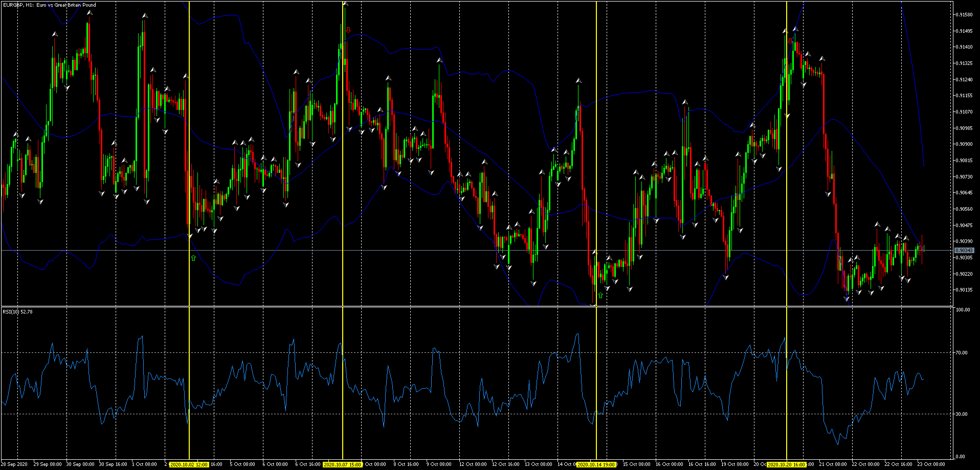This screenshot has width=980, height=470.
Task: Click the 2020.10.02 12:00 date label
Action: coord(189,464)
